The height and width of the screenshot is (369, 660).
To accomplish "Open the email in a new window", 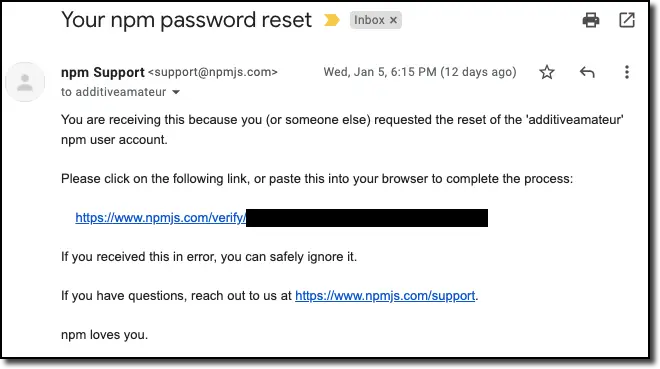I will (627, 20).
